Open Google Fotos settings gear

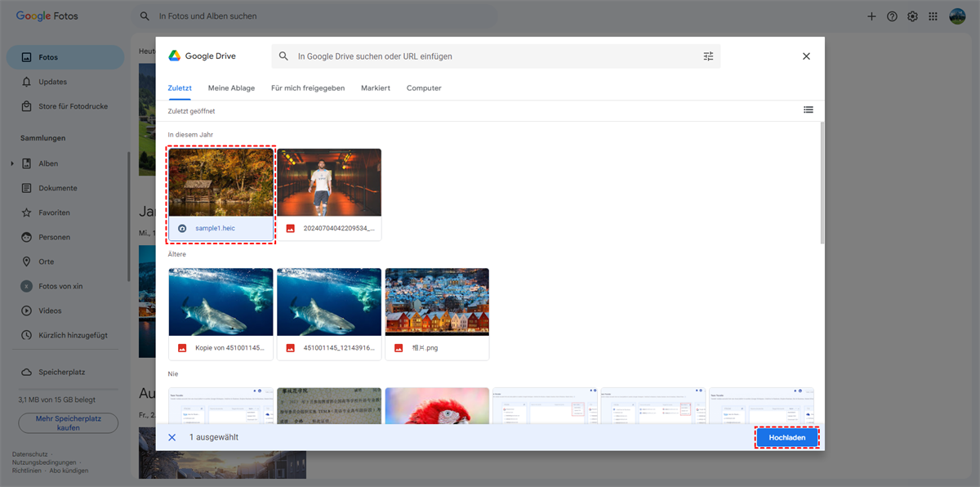(912, 16)
